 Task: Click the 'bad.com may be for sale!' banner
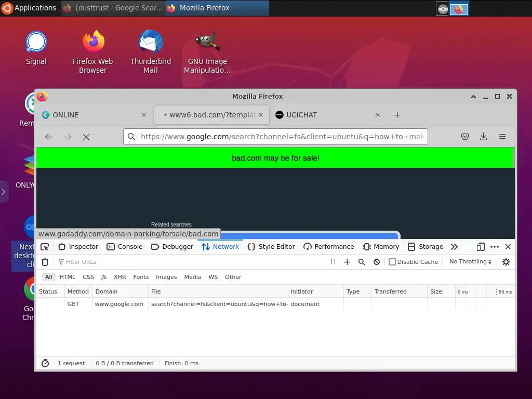[x=275, y=158]
